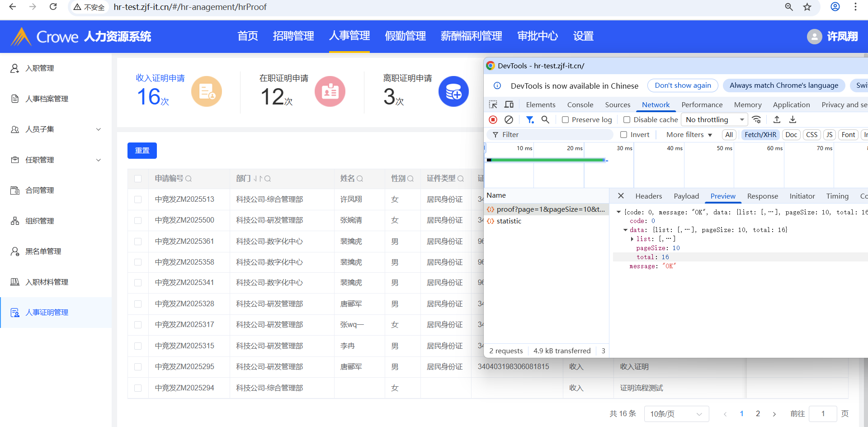This screenshot has width=868, height=427.
Task: Click the inspect element picker icon
Action: 493,104
